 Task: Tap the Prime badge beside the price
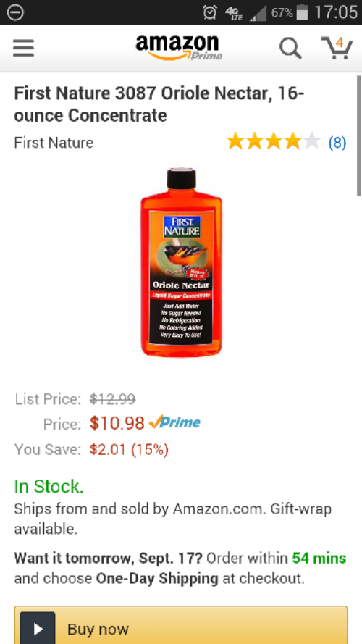pos(174,422)
